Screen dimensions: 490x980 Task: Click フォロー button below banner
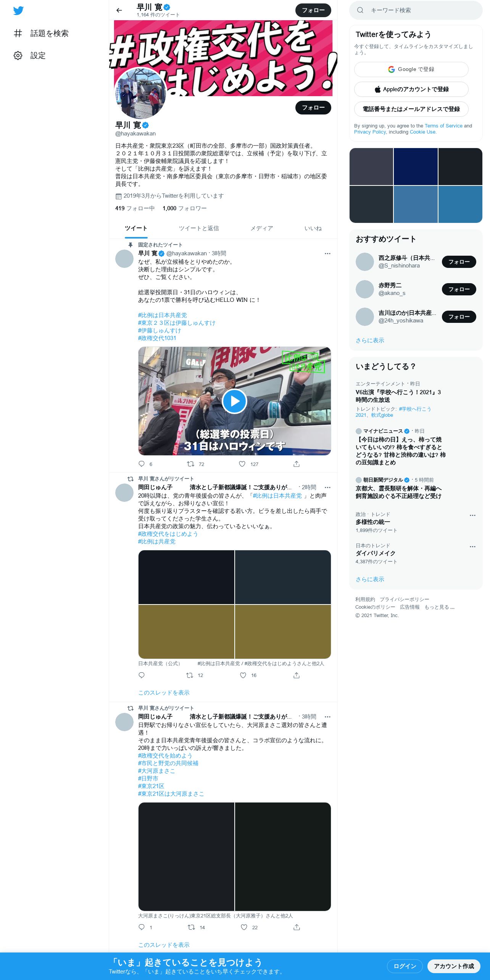point(313,108)
